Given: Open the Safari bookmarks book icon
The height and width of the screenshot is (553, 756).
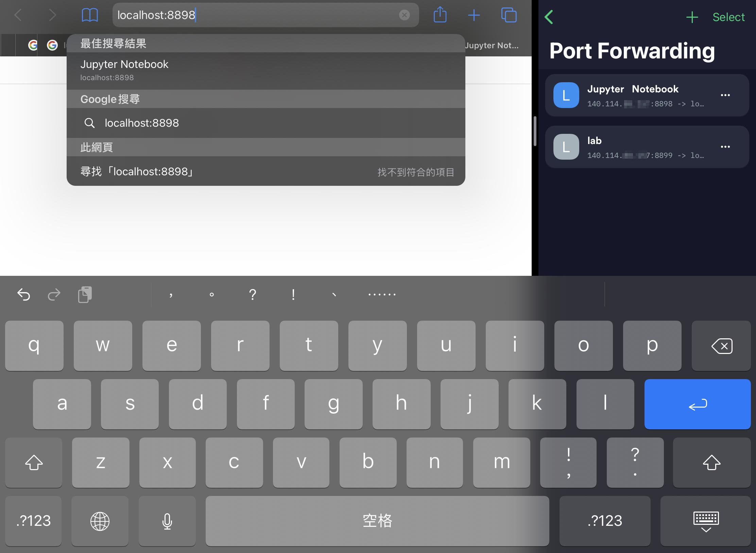Looking at the screenshot, I should point(90,15).
